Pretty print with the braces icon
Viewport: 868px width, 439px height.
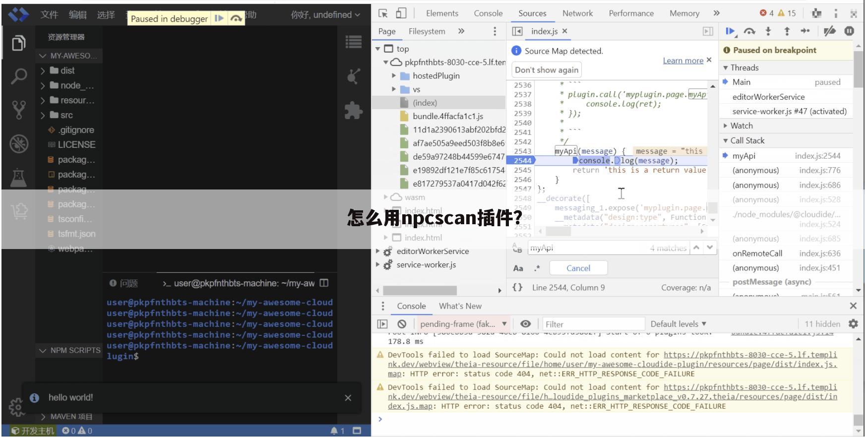517,287
